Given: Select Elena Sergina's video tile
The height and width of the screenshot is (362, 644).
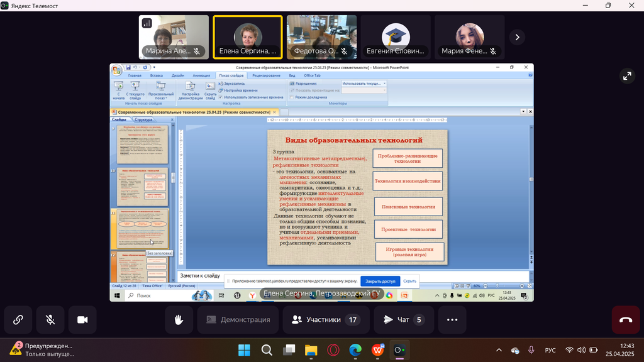Looking at the screenshot, I should (x=247, y=37).
